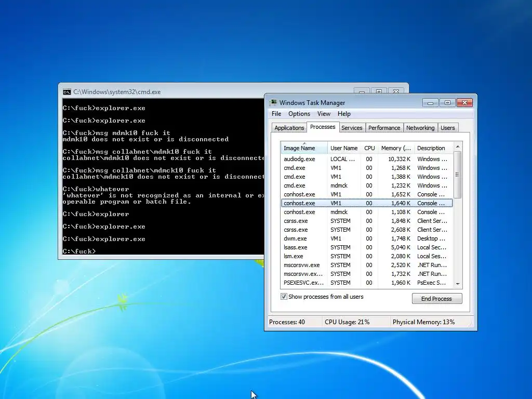Select the audiodg.exe process row

click(367, 159)
